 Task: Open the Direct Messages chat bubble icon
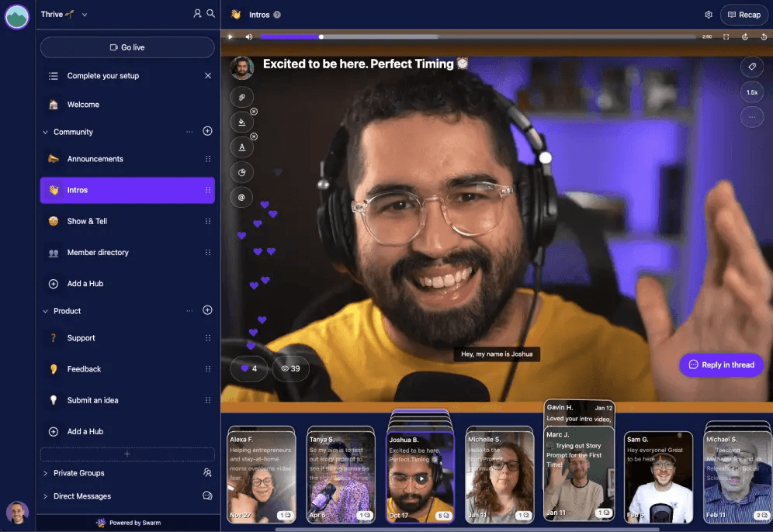tap(207, 496)
